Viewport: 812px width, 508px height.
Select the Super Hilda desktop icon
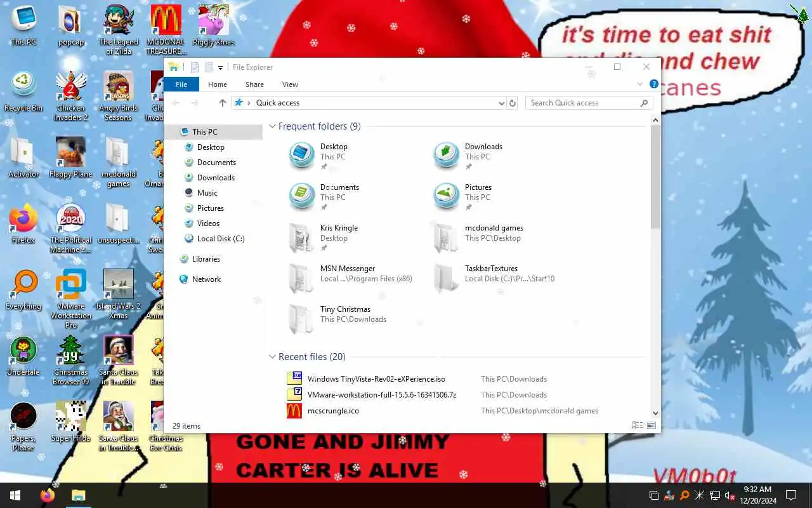point(71,422)
